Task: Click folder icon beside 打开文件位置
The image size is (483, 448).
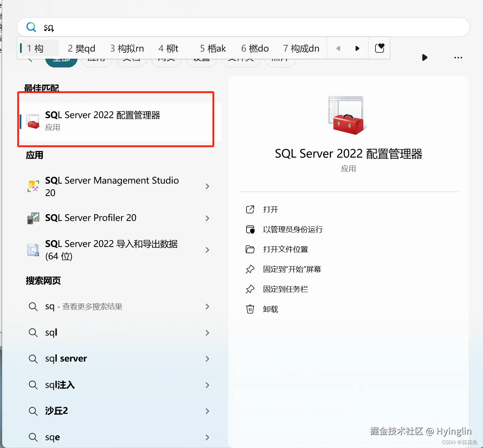Action: click(250, 249)
